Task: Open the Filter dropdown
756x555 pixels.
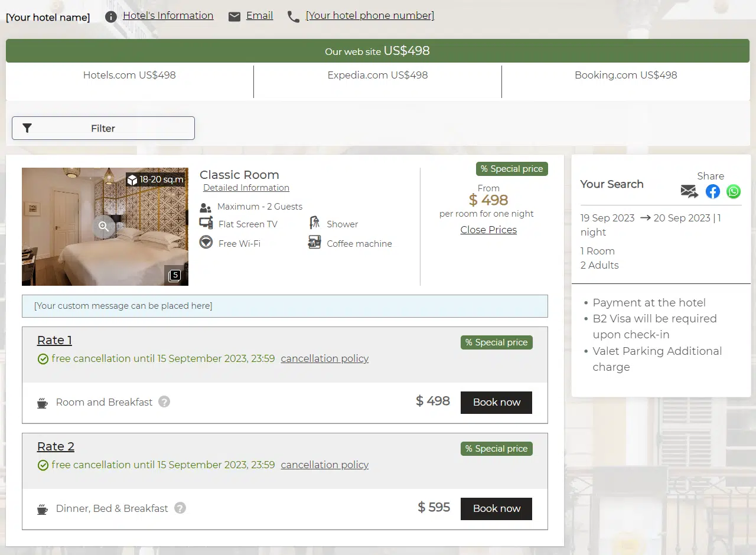Action: point(103,128)
